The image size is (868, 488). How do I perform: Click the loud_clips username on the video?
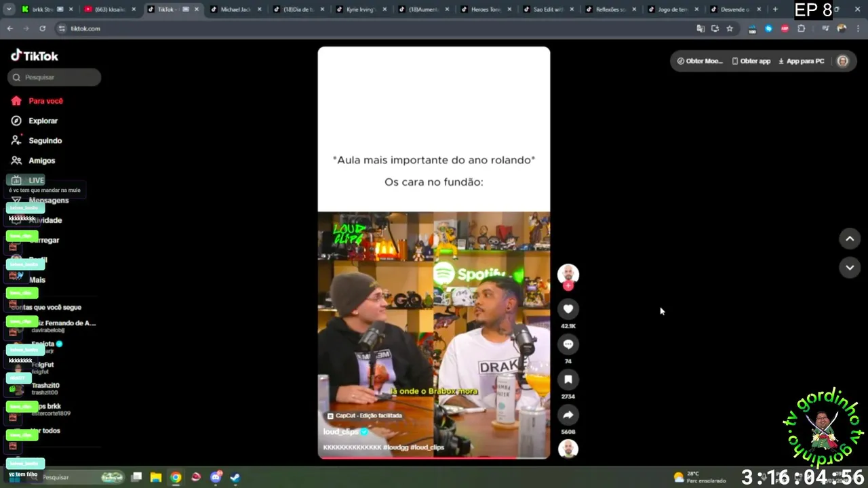(341, 432)
